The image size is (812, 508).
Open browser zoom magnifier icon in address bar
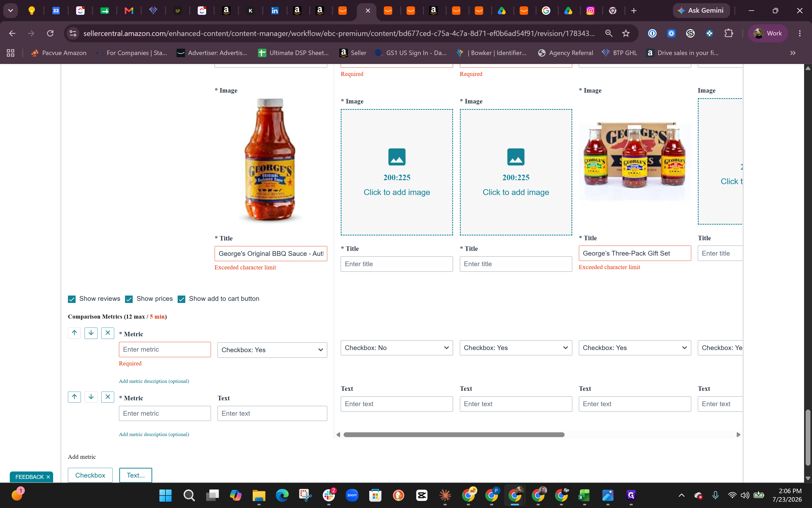click(609, 33)
